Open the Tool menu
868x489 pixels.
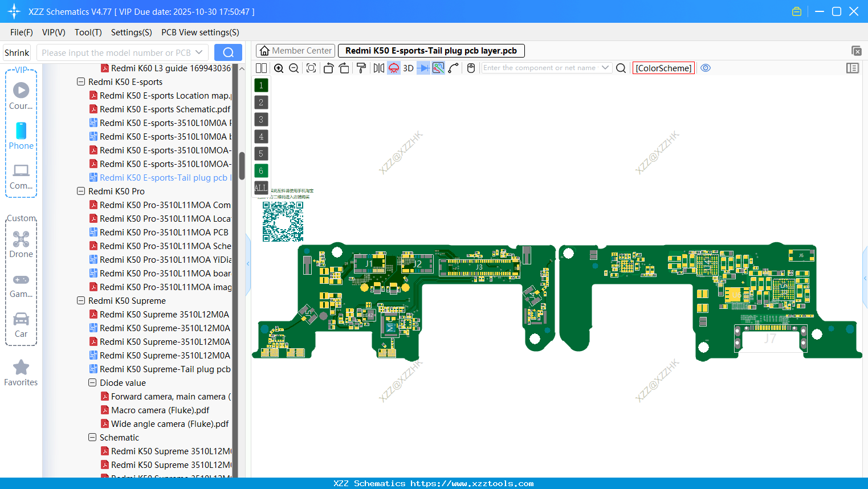(88, 32)
